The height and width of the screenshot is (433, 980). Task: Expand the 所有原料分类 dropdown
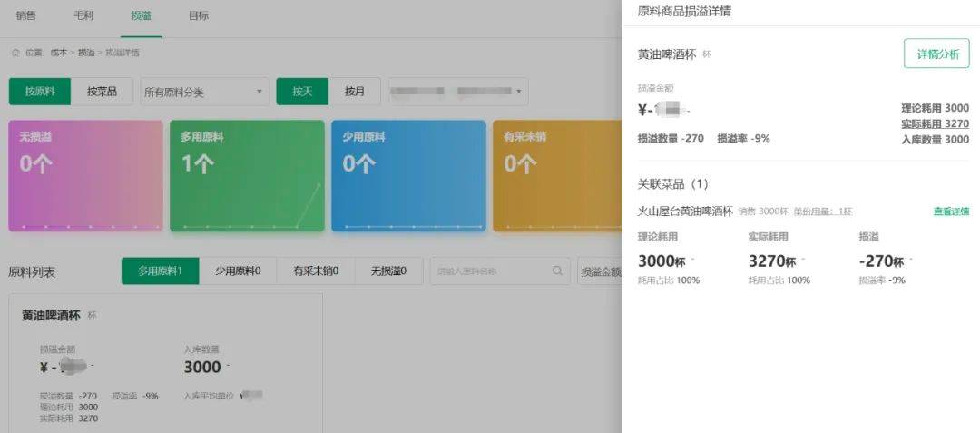203,92
